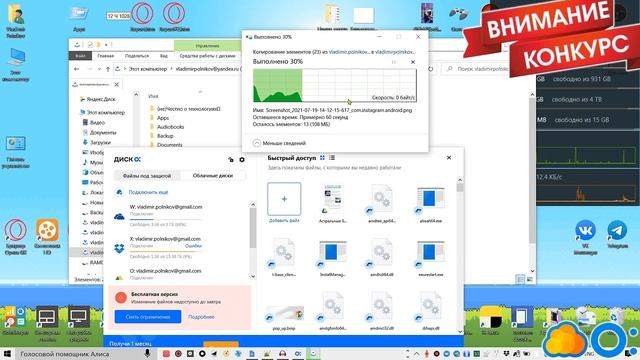
Task: Go up one level in Explorer
Action: click(x=108, y=69)
